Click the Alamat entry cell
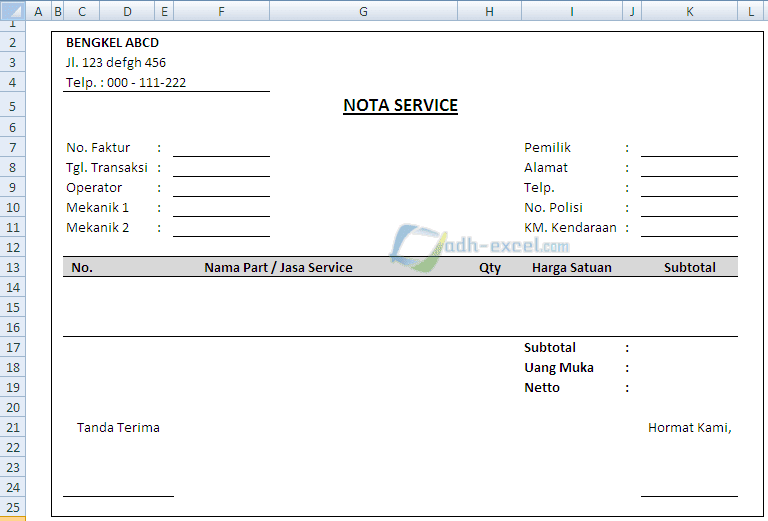Image resolution: width=768 pixels, height=521 pixels. tap(690, 167)
